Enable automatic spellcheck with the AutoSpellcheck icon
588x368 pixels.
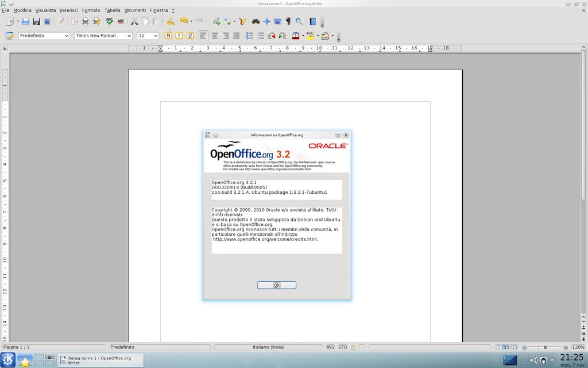(x=121, y=21)
